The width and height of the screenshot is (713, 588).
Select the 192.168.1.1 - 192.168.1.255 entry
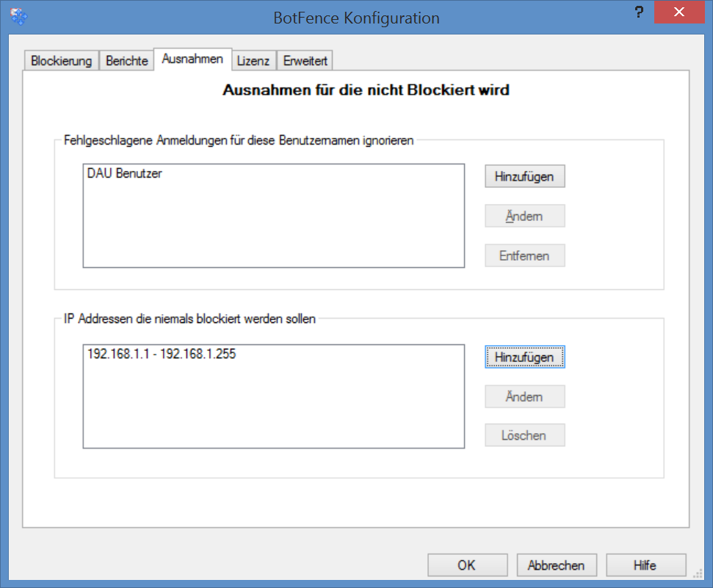(x=162, y=354)
